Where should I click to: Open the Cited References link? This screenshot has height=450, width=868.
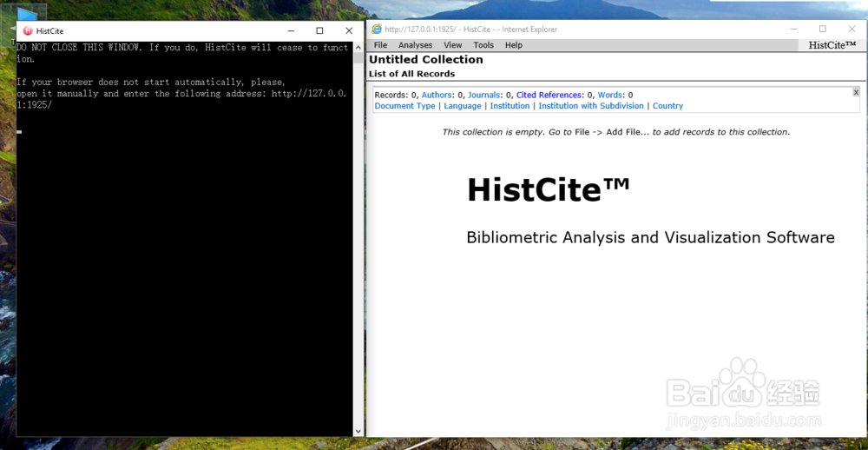coord(549,96)
